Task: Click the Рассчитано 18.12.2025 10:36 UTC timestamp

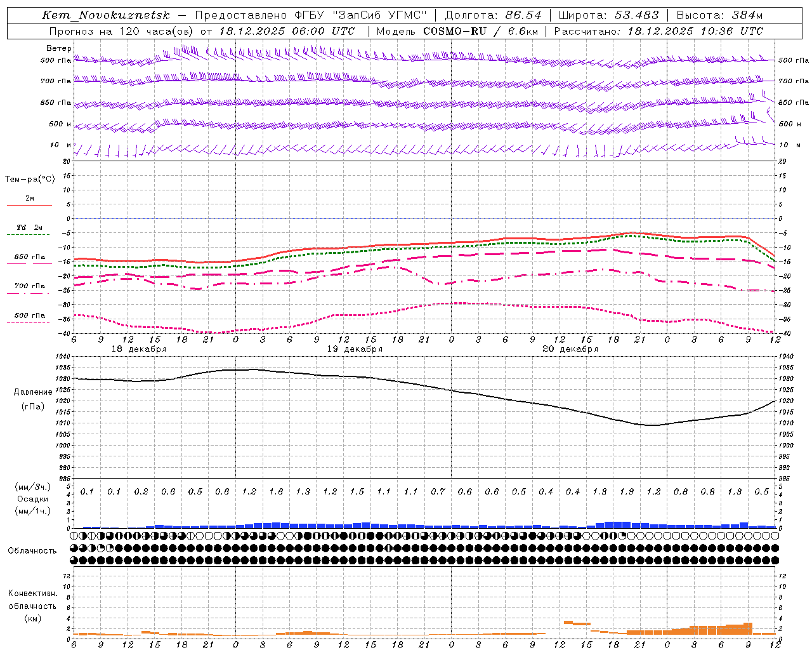Action: click(x=658, y=31)
